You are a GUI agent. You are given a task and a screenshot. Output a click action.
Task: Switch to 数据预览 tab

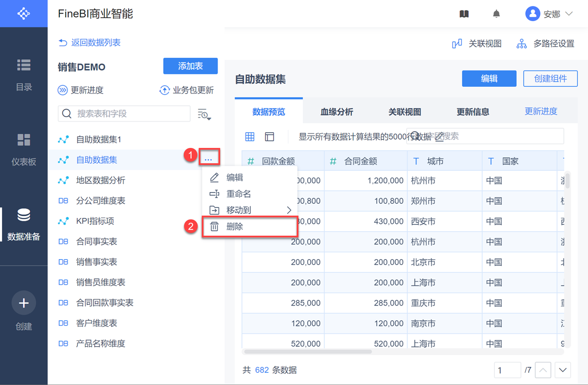[x=269, y=112]
